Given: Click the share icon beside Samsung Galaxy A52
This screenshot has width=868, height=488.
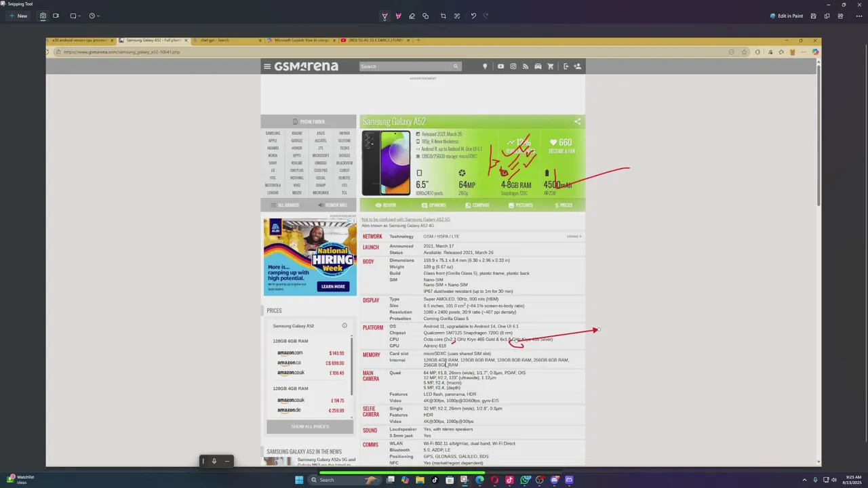Looking at the screenshot, I should pos(577,122).
